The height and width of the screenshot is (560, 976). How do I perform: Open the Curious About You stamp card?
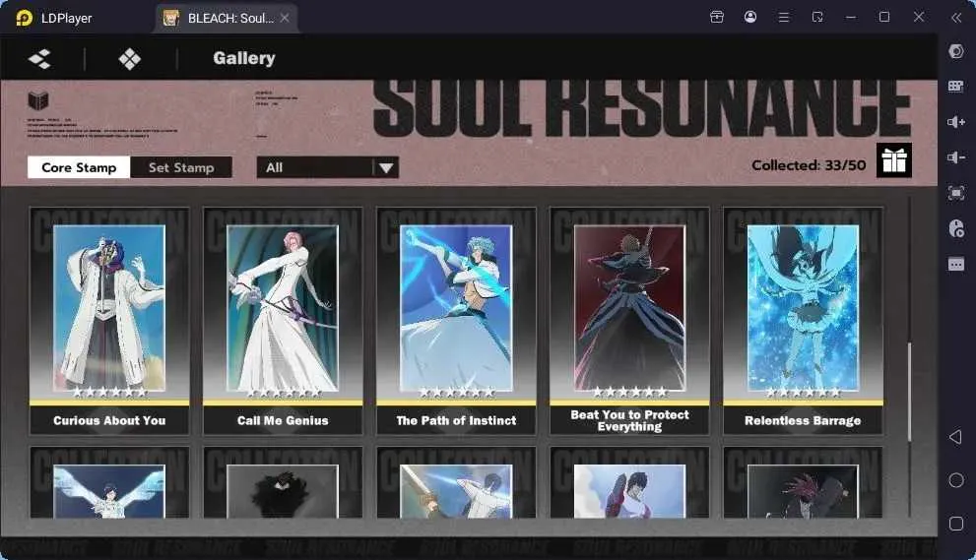[109, 321]
